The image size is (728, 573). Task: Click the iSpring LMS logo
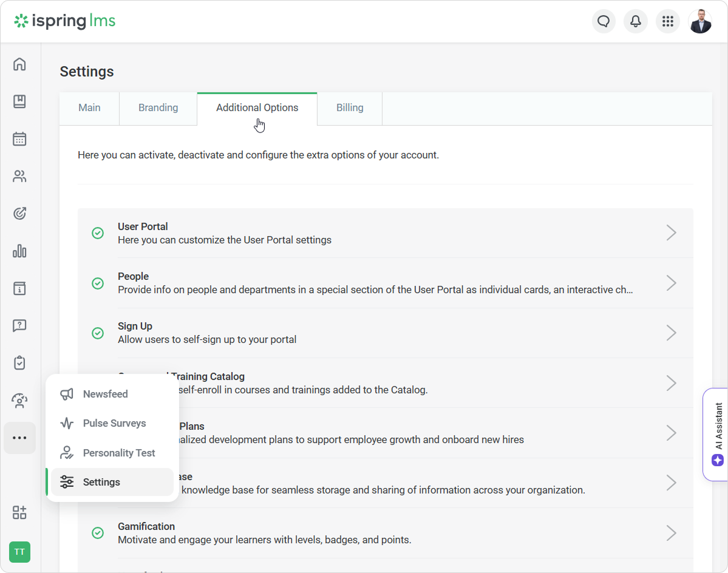pos(65,22)
